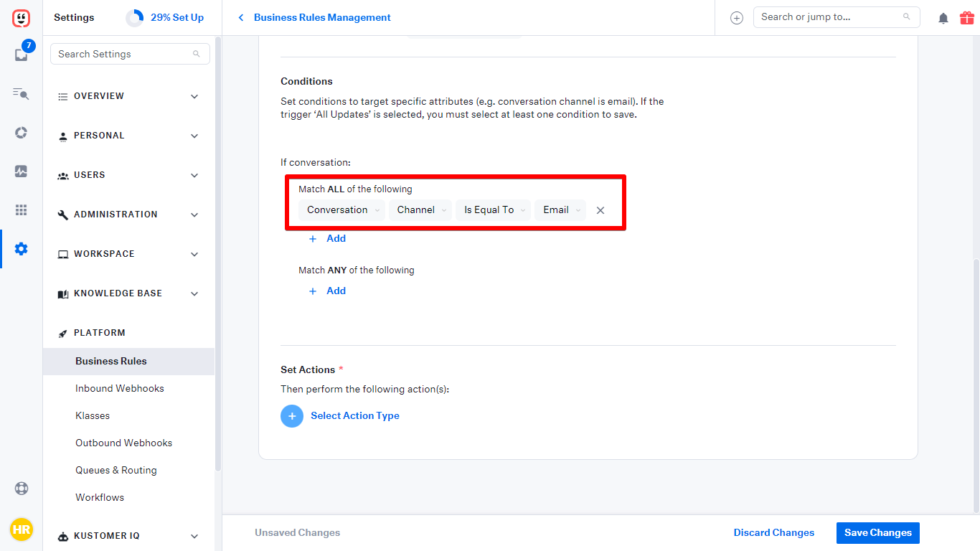Screen dimensions: 980x551
Task: Open the help lifebuoy icon
Action: click(x=21, y=489)
